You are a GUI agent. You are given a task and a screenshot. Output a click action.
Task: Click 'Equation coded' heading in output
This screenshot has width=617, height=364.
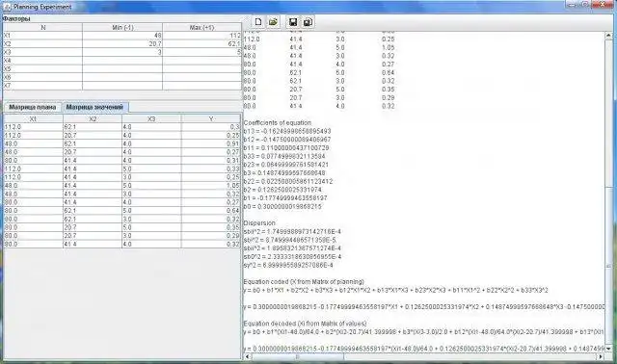click(x=304, y=281)
